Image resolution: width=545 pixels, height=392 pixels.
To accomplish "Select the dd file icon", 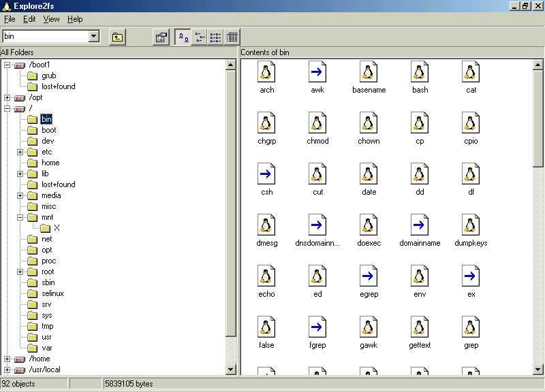I will click(x=420, y=174).
